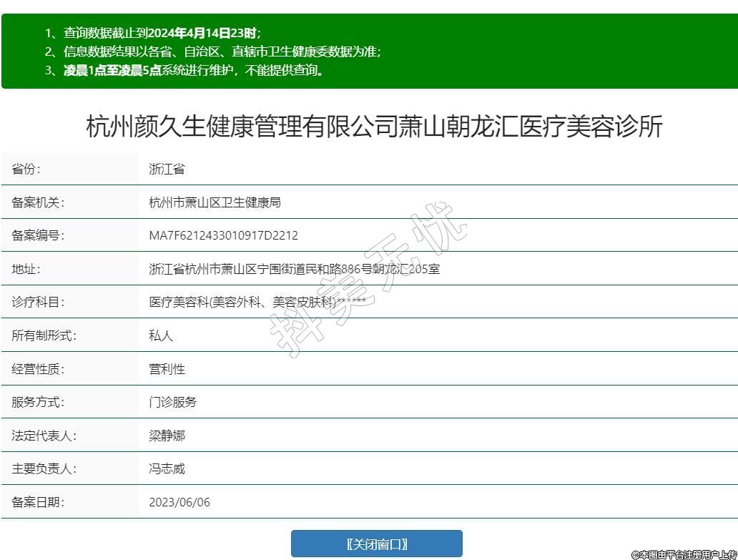Viewport: 738px width, 560px height.
Task: Click the 门诊服务 service mode value
Action: [x=172, y=402]
